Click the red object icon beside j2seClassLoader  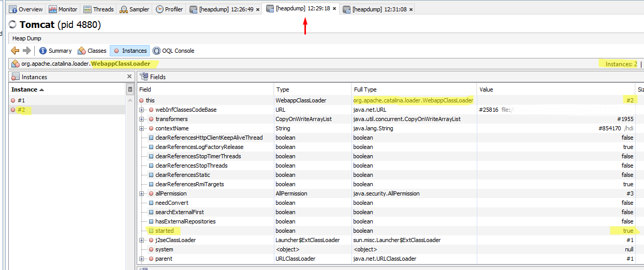click(151, 240)
